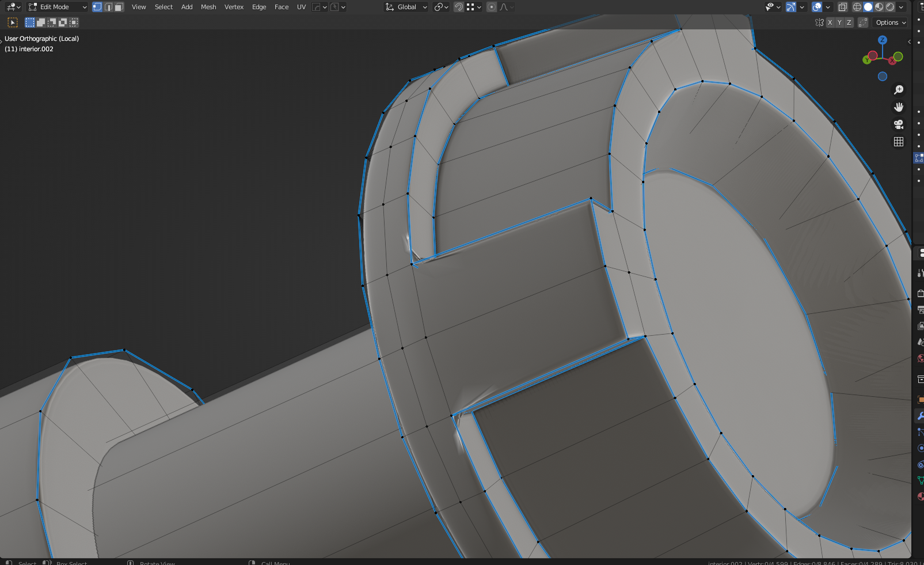Choose Intersect existing selection mode

pos(74,22)
